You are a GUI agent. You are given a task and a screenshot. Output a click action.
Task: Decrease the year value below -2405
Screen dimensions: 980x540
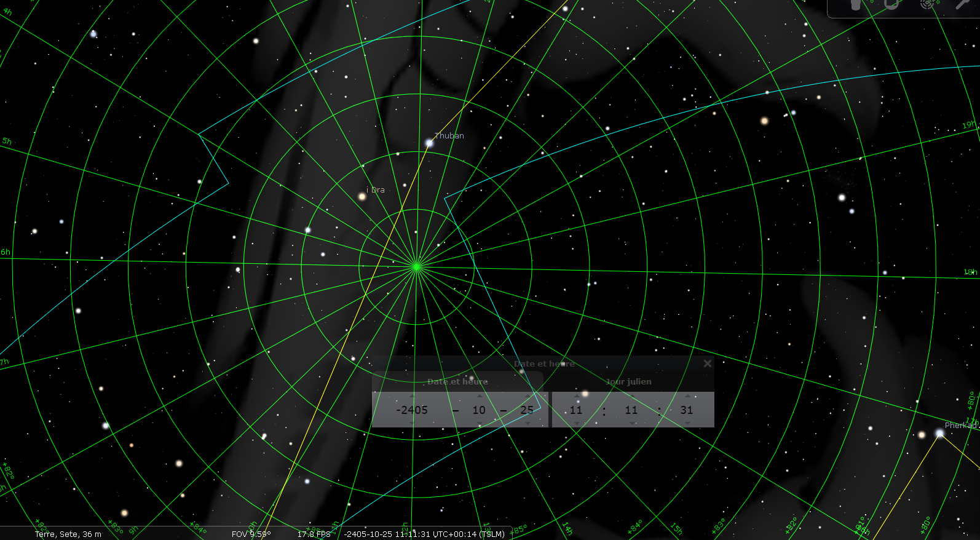pos(412,423)
